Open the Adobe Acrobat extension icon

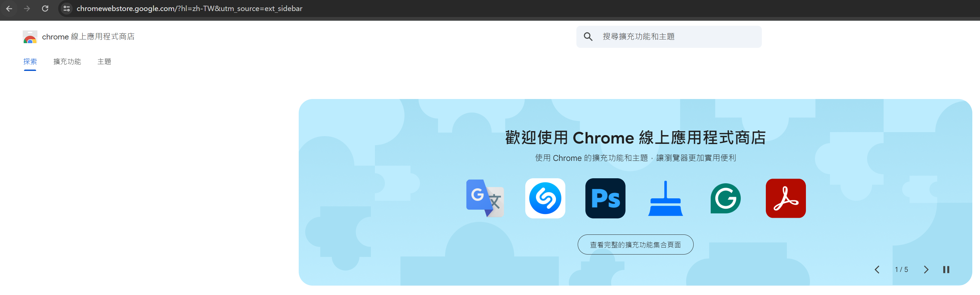point(786,198)
